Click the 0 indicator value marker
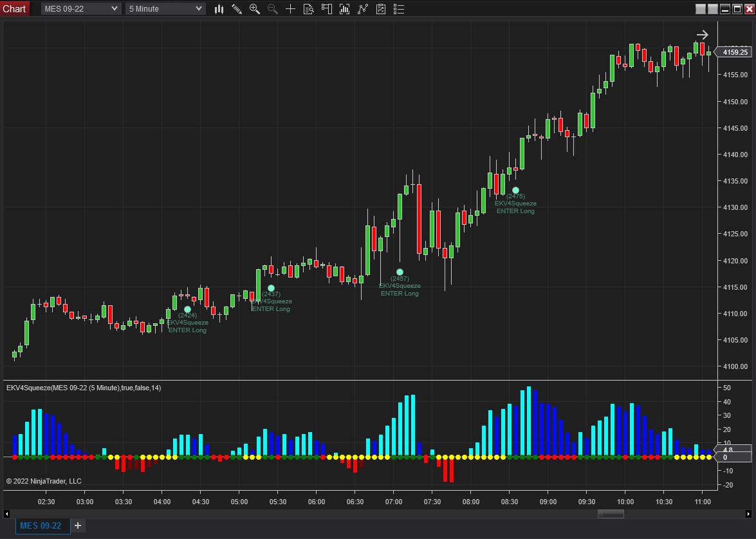Viewport: 756px width, 539px height. [733, 457]
